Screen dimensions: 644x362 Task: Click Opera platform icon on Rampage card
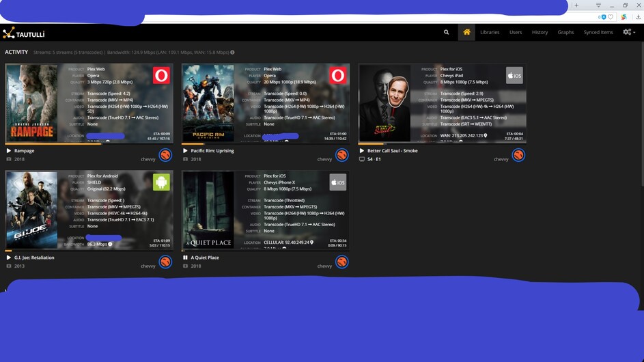pyautogui.click(x=161, y=76)
